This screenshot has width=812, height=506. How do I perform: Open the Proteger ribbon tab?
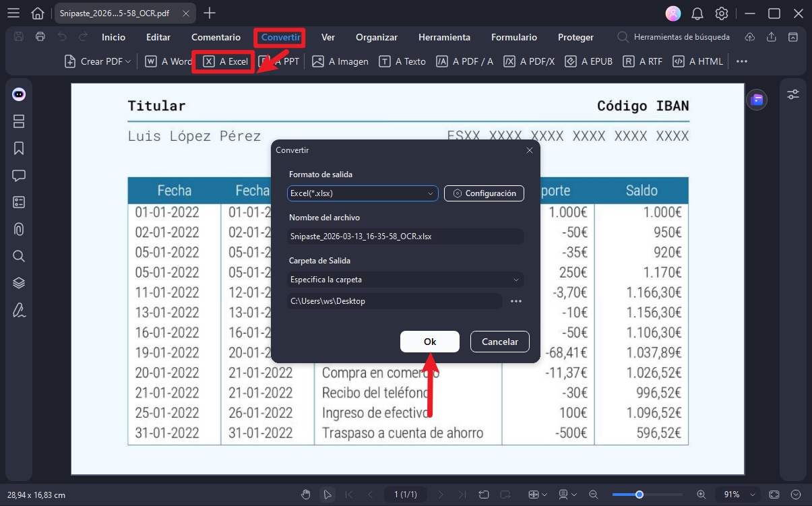pos(575,37)
